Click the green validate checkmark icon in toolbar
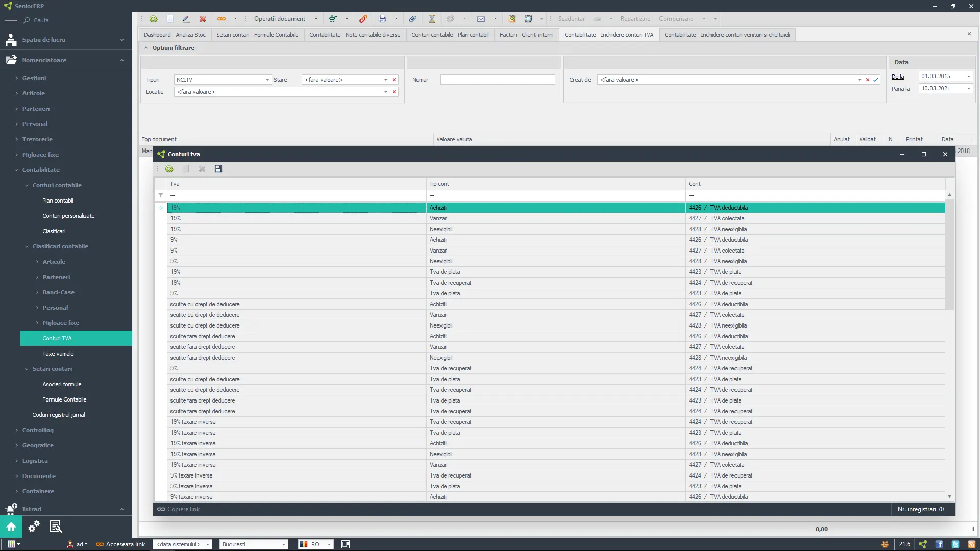This screenshot has width=980, height=551. click(333, 19)
